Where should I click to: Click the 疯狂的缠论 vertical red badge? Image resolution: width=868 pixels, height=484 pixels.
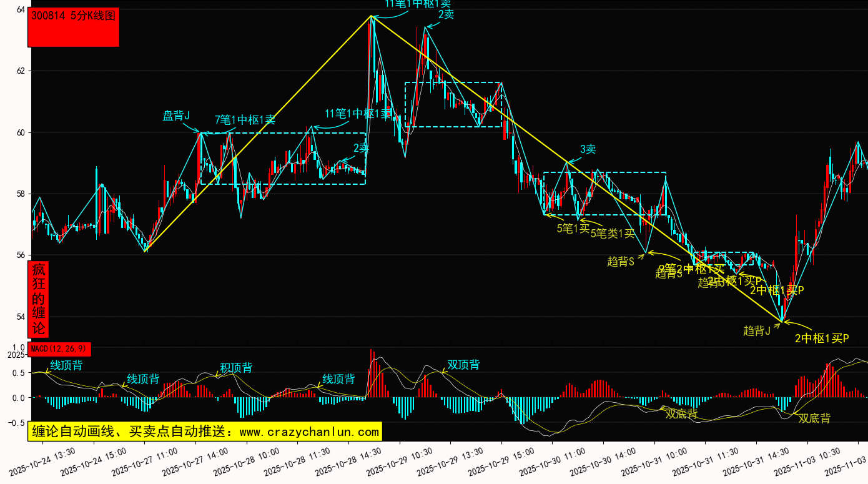(x=39, y=299)
